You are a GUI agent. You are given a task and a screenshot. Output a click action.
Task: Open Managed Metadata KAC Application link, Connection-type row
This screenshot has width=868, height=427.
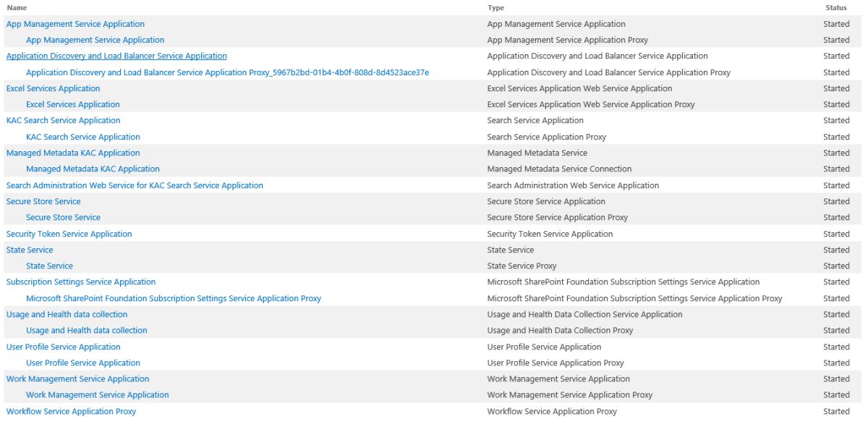(93, 169)
